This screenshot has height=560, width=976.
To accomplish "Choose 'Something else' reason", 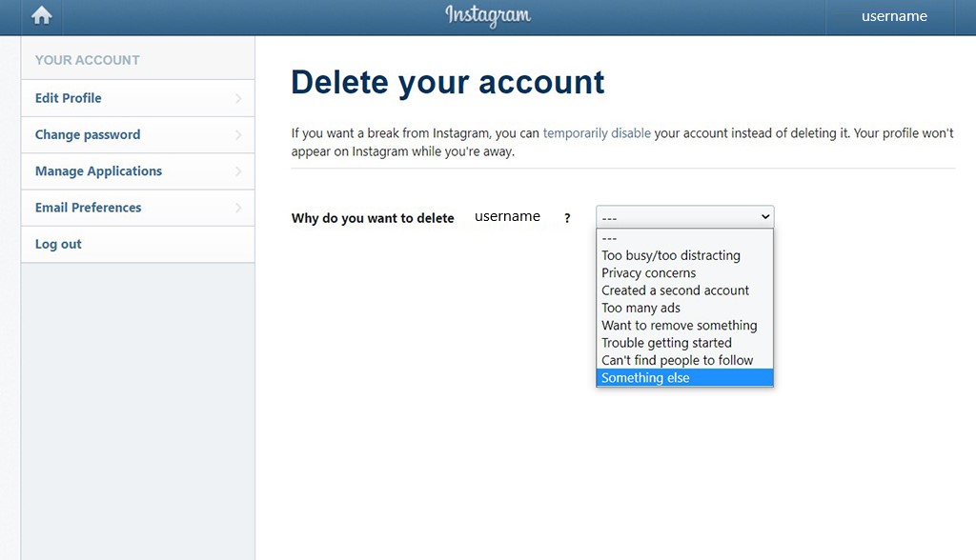I will tap(684, 378).
